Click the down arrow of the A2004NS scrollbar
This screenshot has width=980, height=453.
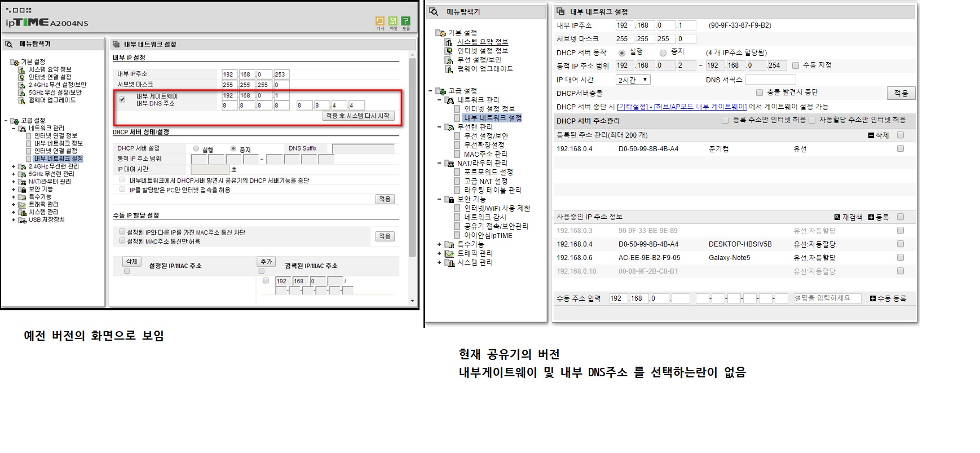coord(412,301)
